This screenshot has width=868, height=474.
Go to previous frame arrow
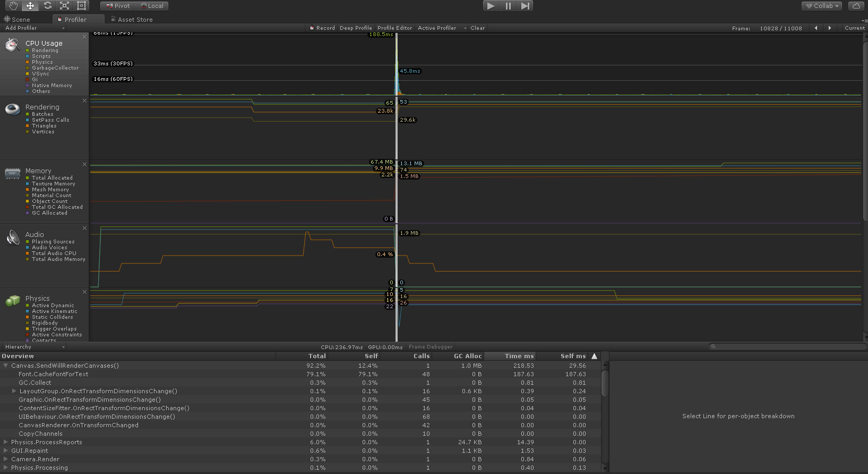pos(816,28)
